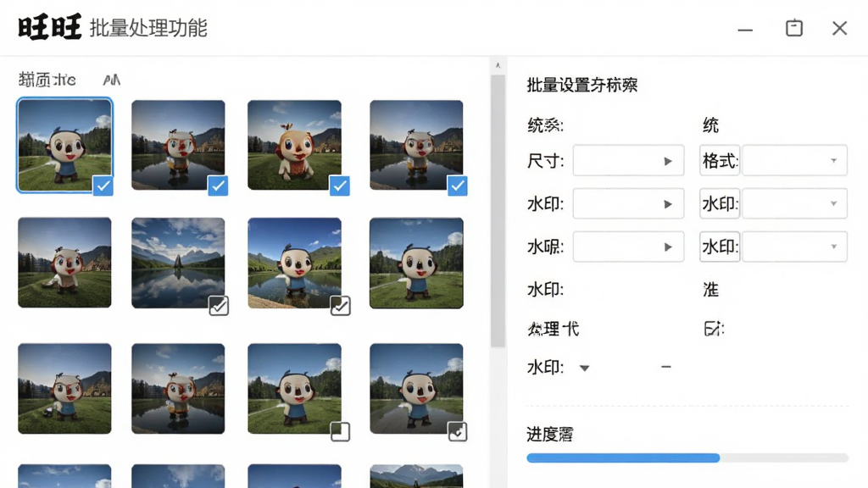Click the scroll-up arrow above the scrollbar
The width and height of the screenshot is (868, 488).
498,66
